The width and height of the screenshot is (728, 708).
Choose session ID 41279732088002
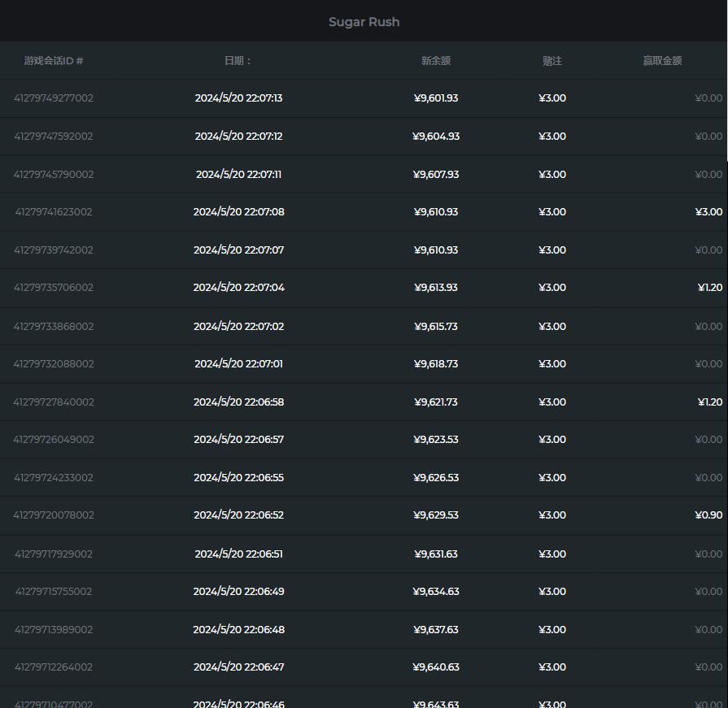[54, 363]
